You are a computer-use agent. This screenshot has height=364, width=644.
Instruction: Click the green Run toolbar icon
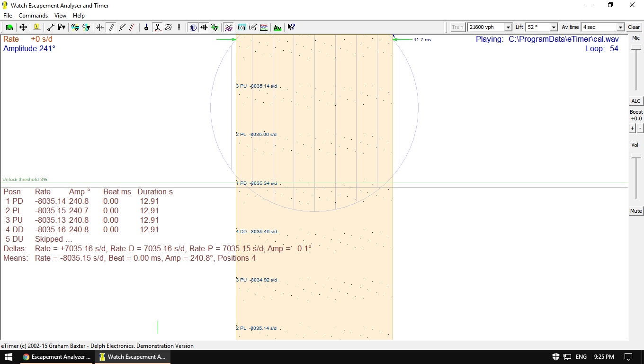[x=9, y=27]
